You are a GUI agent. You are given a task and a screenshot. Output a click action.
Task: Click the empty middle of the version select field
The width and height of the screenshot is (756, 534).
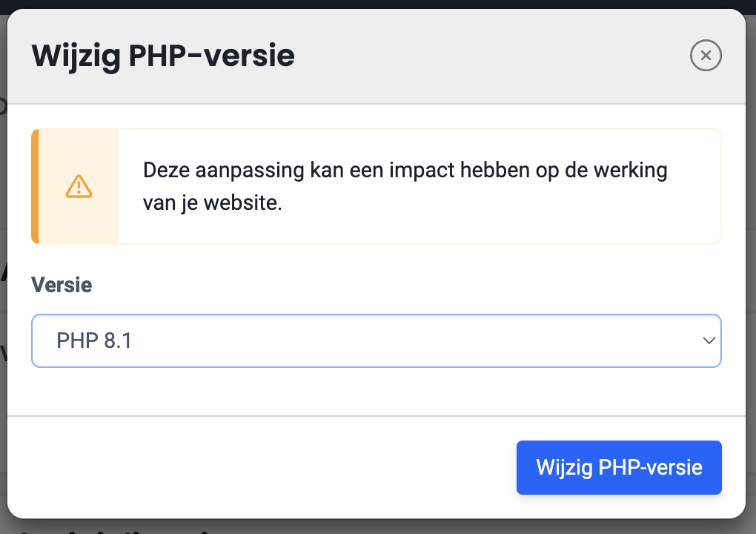[x=408, y=341]
